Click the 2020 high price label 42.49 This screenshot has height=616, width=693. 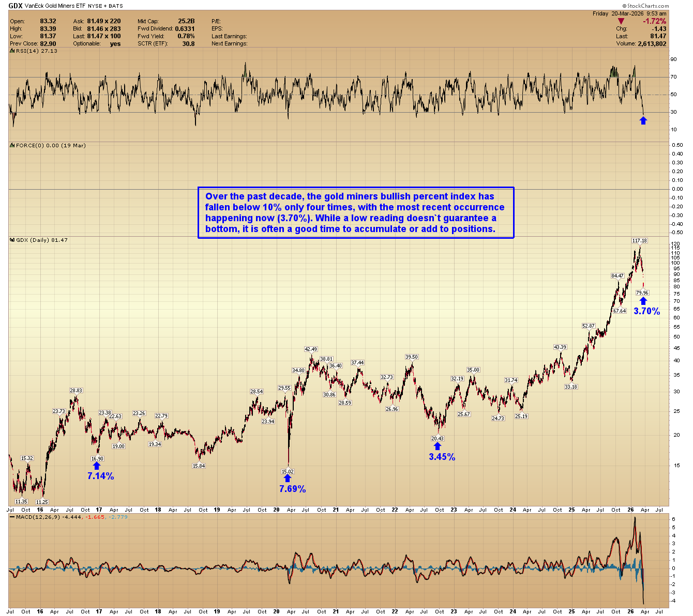click(311, 349)
